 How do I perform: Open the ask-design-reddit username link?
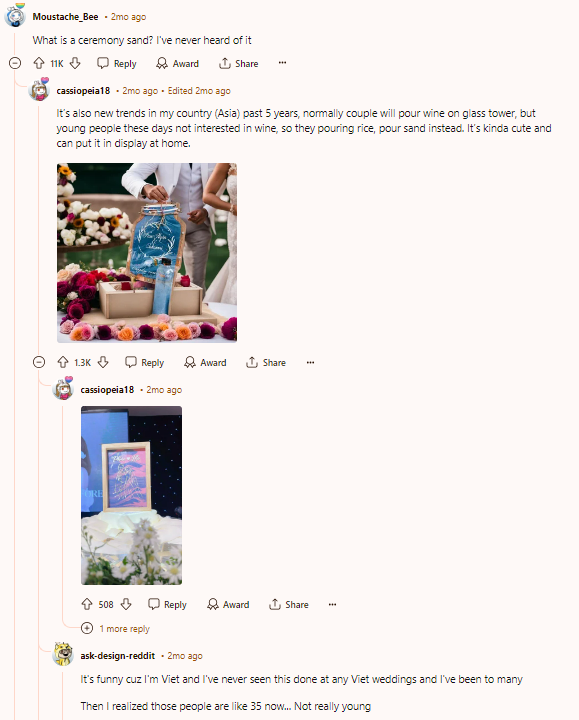tap(118, 656)
